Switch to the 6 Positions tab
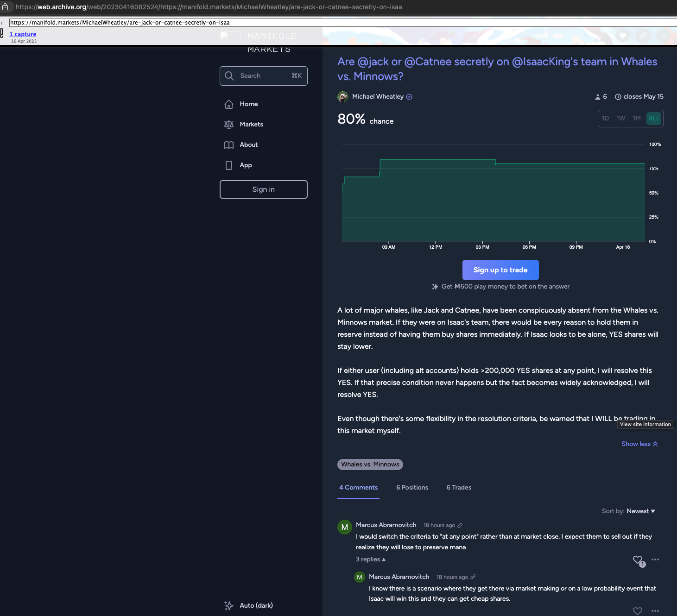Viewport: 677px width, 616px height. pyautogui.click(x=412, y=488)
